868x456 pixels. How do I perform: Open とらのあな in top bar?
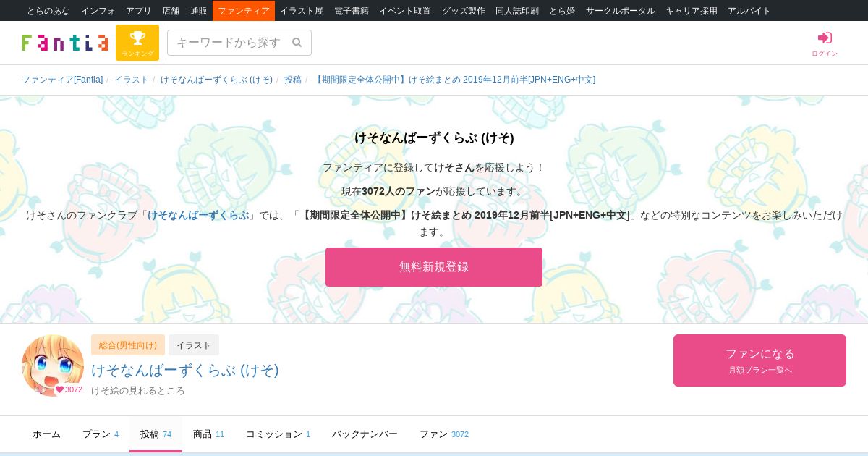click(x=48, y=11)
